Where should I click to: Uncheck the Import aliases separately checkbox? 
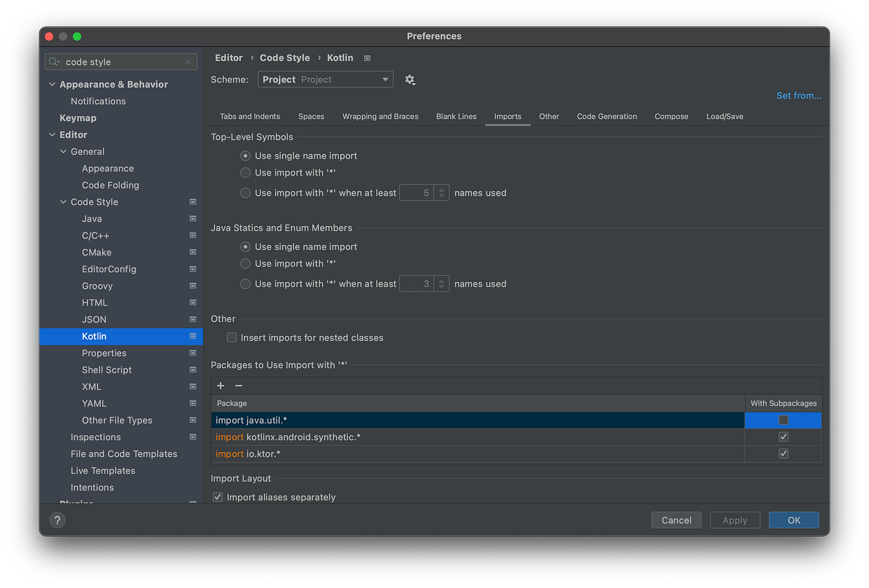coord(218,497)
